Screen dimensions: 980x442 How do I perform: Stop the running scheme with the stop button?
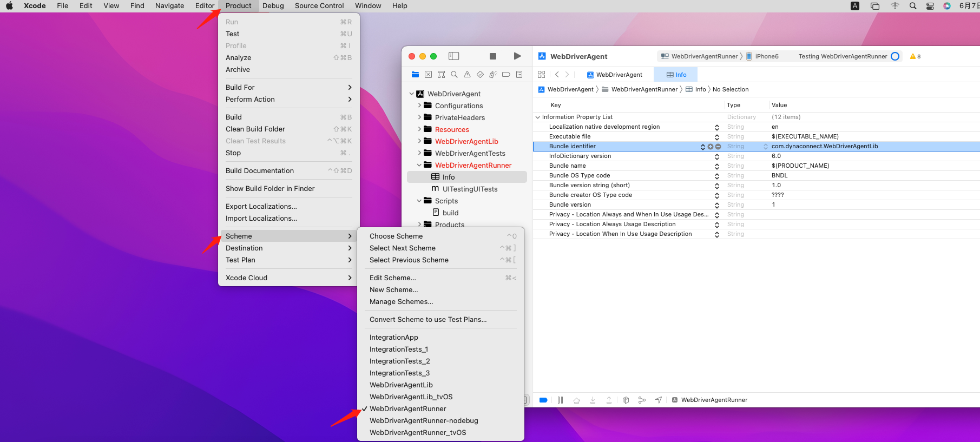tap(492, 56)
